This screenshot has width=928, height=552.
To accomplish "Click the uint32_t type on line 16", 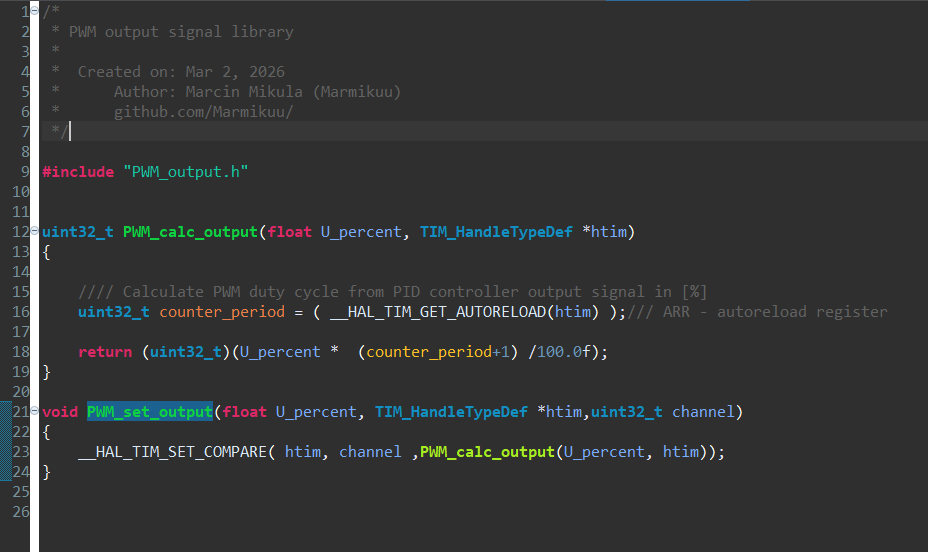I will [114, 312].
